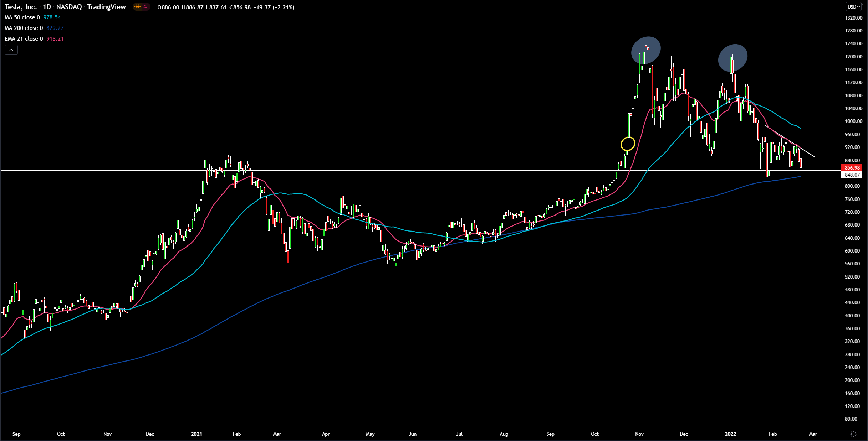
Task: Click the orange pre-market sun icon
Action: point(137,7)
